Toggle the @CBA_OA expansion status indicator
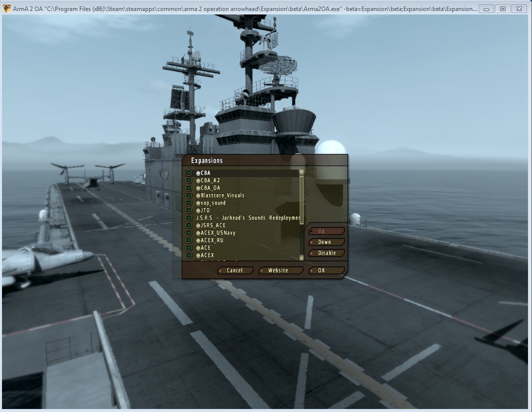This screenshot has width=532, height=412. [x=189, y=188]
